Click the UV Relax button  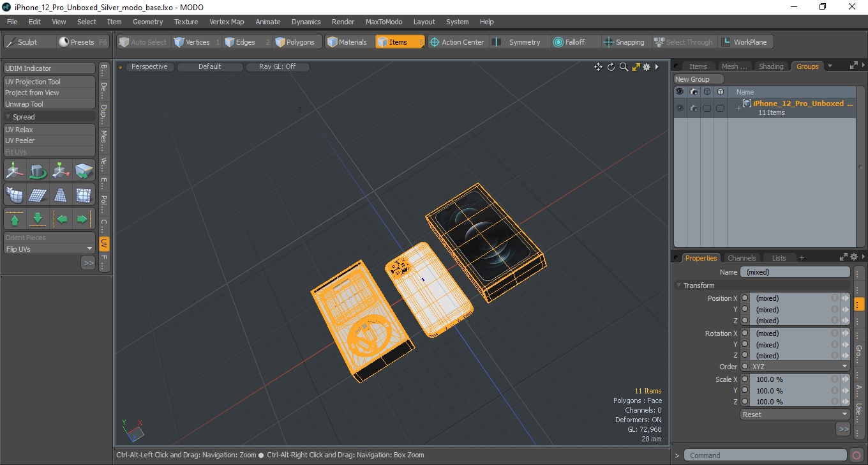[49, 130]
